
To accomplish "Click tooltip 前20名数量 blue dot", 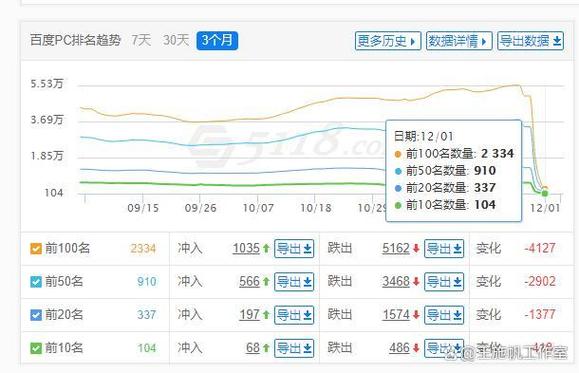I will click(398, 188).
